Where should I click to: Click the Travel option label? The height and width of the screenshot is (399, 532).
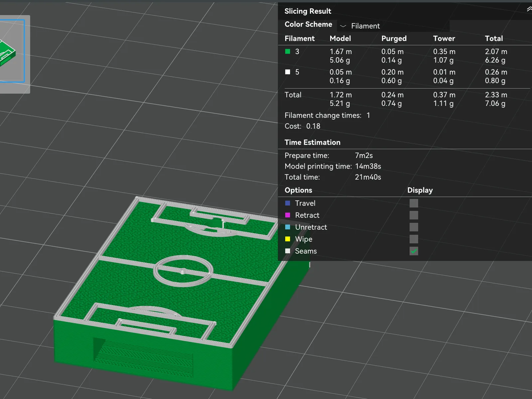[305, 203]
